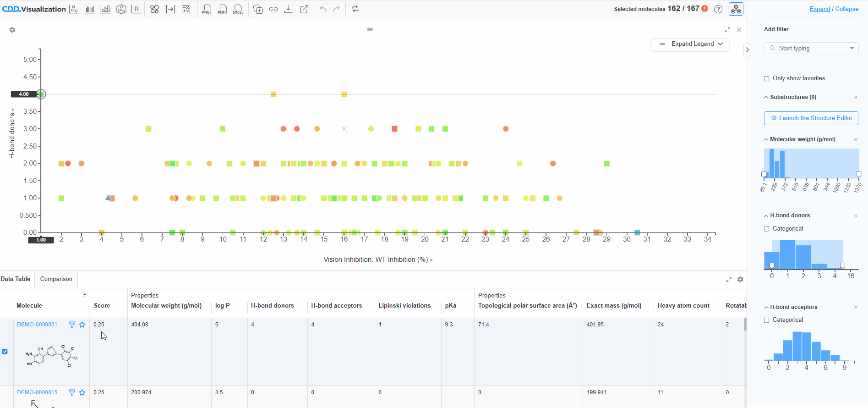
Task: Add a scatter plot from toolbar
Action: coord(74,9)
